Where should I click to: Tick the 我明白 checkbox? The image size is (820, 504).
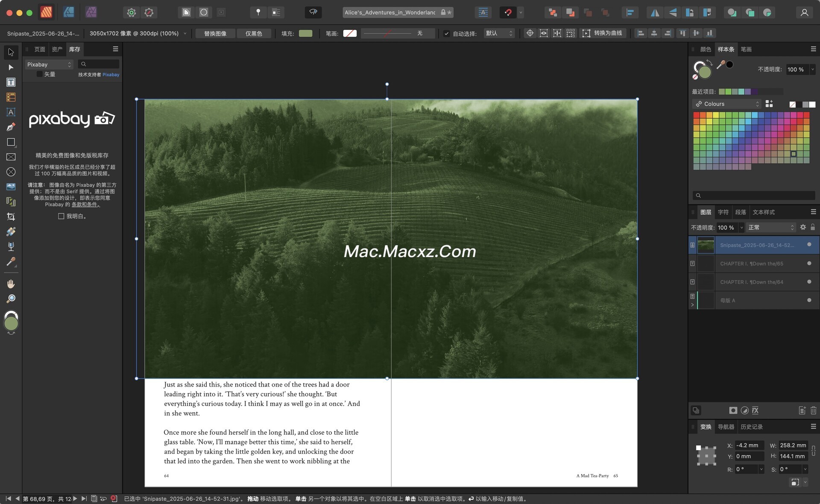pyautogui.click(x=61, y=216)
